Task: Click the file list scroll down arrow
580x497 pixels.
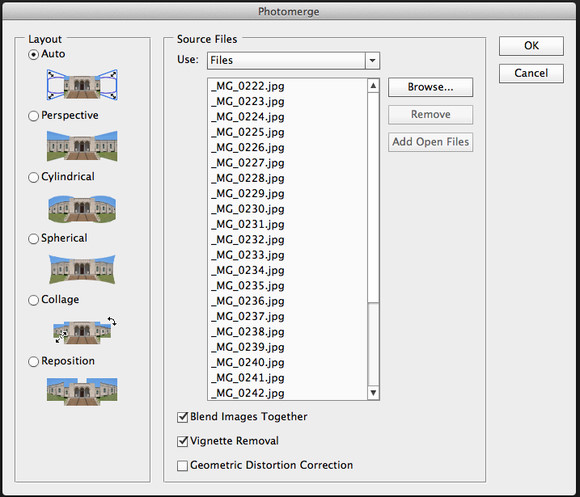Action: (373, 393)
